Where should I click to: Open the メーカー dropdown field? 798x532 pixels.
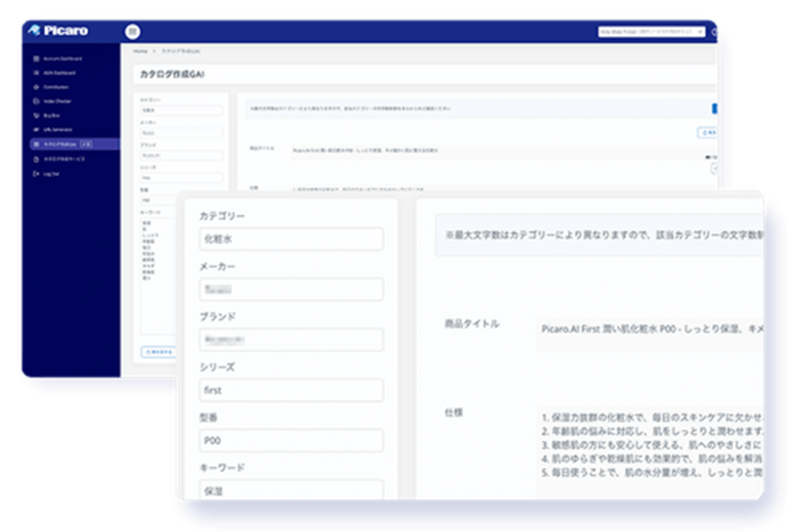(291, 289)
